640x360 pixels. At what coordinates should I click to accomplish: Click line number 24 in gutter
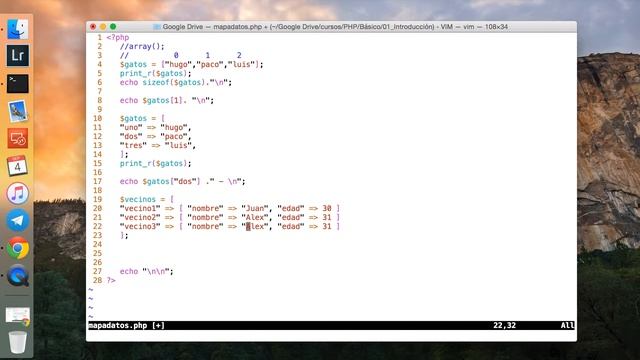97,244
